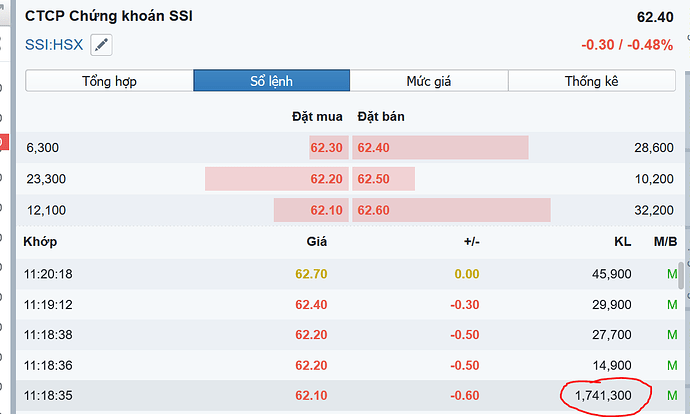Click bid price 62.30 in Đặt mua column

pos(327,148)
